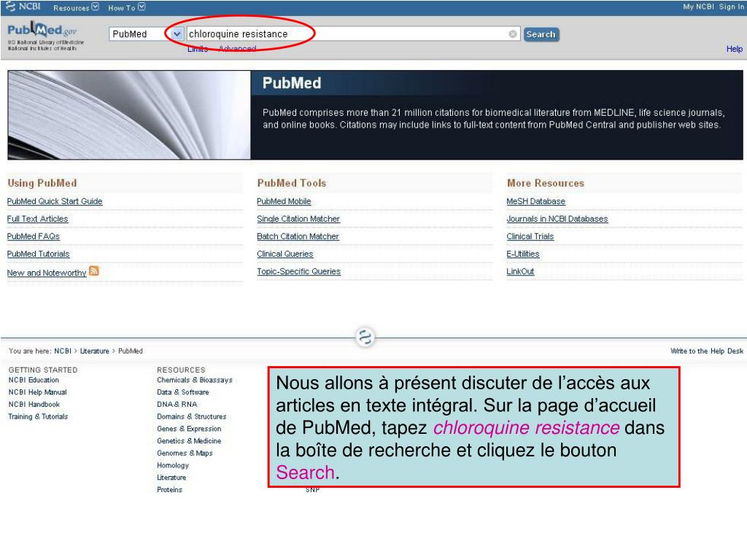Open Genomes & Maps resource link

(185, 454)
